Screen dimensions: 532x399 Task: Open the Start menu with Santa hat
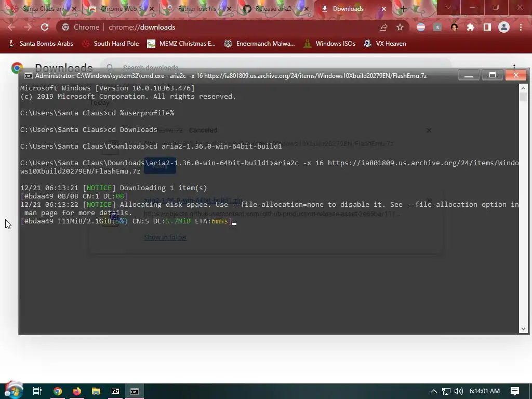(13, 390)
